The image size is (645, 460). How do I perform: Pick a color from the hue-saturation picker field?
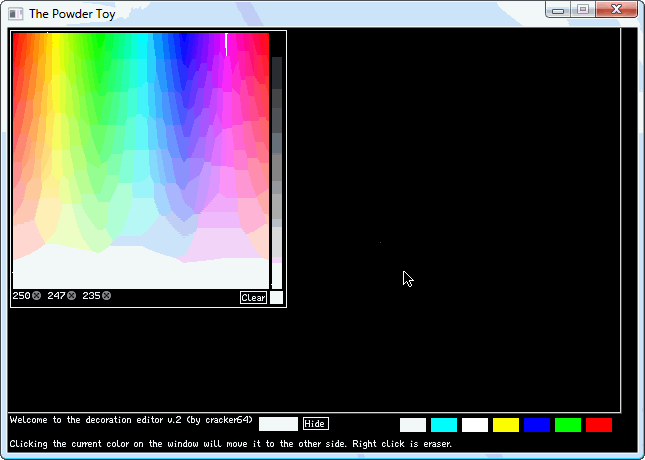point(141,160)
